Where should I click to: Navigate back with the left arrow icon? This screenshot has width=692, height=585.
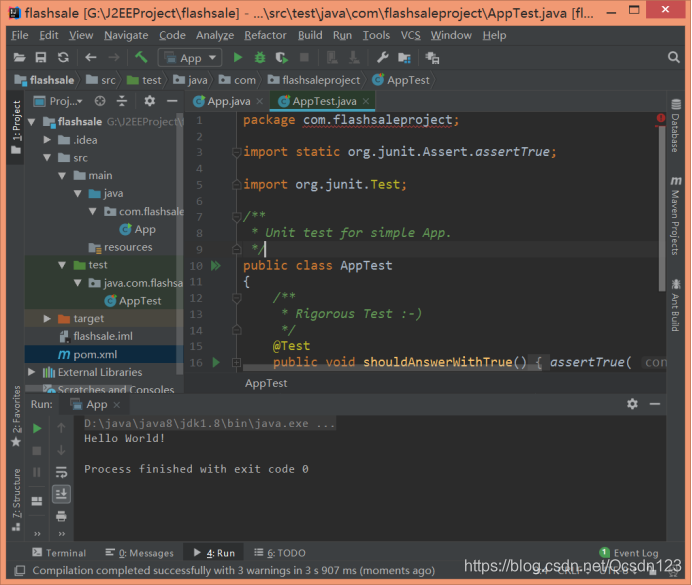tap(90, 57)
